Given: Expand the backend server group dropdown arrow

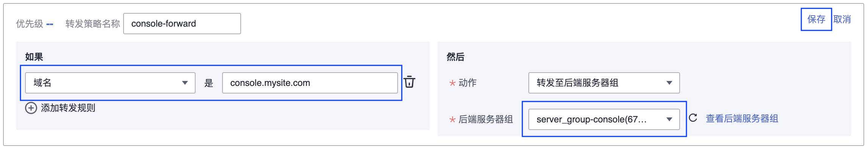Looking at the screenshot, I should tap(669, 119).
